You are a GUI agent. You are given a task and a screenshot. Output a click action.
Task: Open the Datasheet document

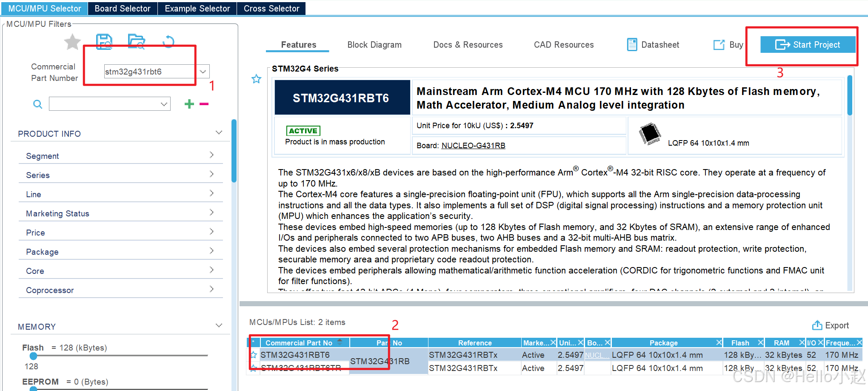(653, 45)
